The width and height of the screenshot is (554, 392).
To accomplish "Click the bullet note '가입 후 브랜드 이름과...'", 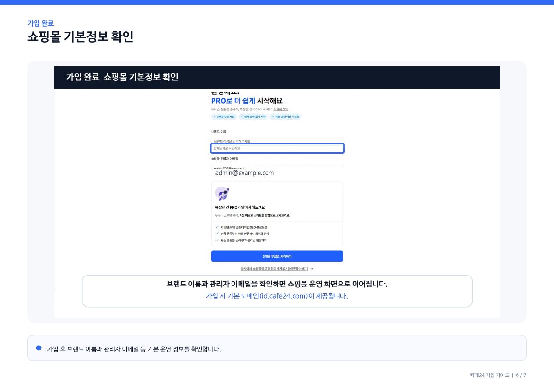I will point(134,349).
